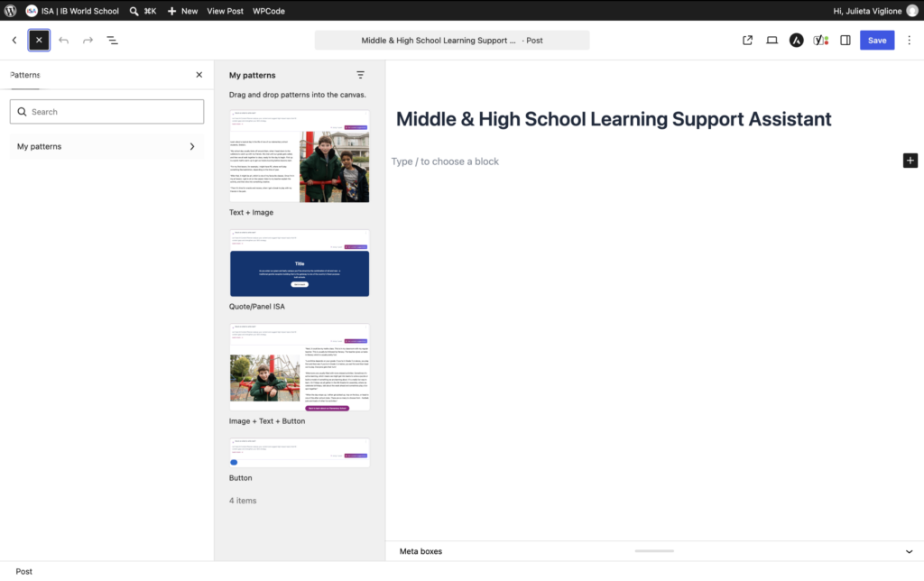Click the Meta boxes resize handle
This screenshot has width=924, height=581.
(x=654, y=551)
